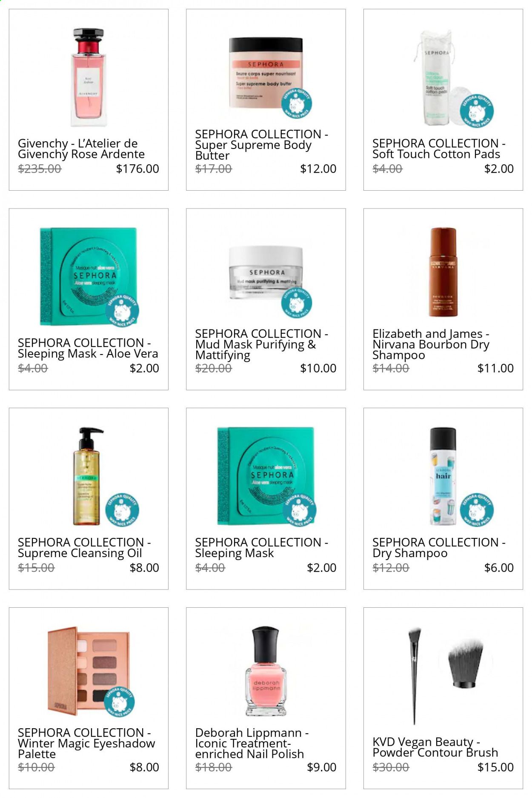Open the Super Supreme Body Butter link

(x=261, y=145)
